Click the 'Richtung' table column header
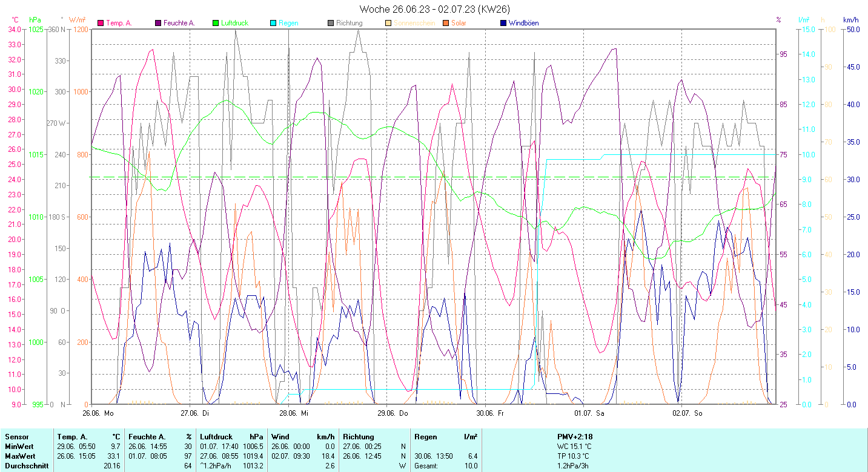Image resolution: width=868 pixels, height=472 pixels. pos(359,436)
